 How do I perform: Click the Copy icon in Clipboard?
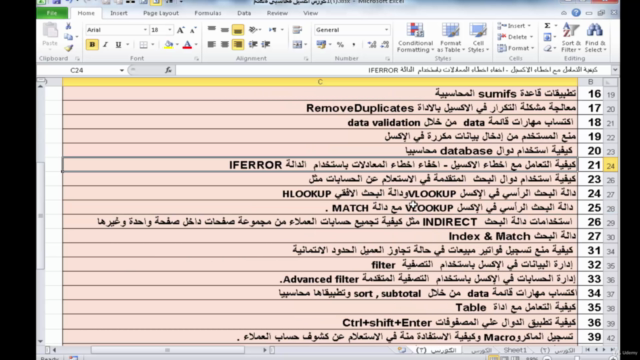[68, 37]
